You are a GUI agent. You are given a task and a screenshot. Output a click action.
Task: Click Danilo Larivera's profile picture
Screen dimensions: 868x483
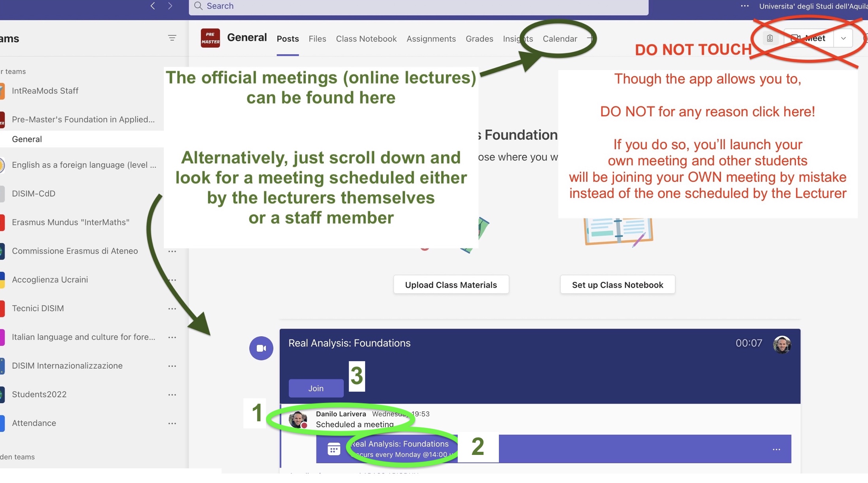tap(298, 419)
